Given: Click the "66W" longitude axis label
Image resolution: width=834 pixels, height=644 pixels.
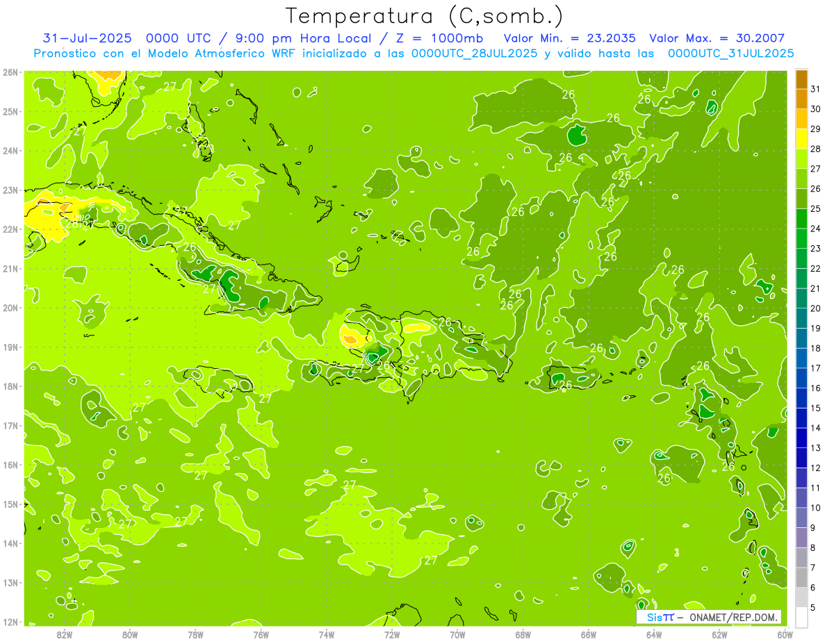Looking at the screenshot, I should point(589,634).
